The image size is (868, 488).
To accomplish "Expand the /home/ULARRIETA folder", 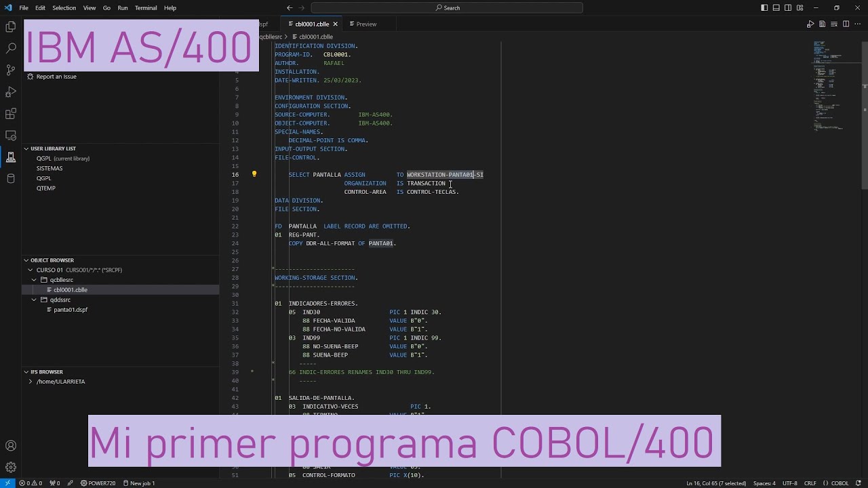I will click(x=30, y=382).
